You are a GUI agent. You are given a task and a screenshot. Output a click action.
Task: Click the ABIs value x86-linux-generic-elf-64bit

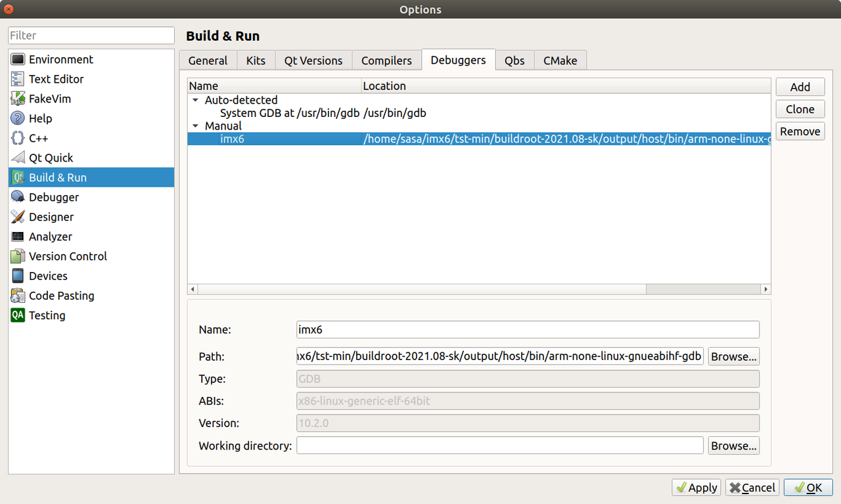pos(528,401)
